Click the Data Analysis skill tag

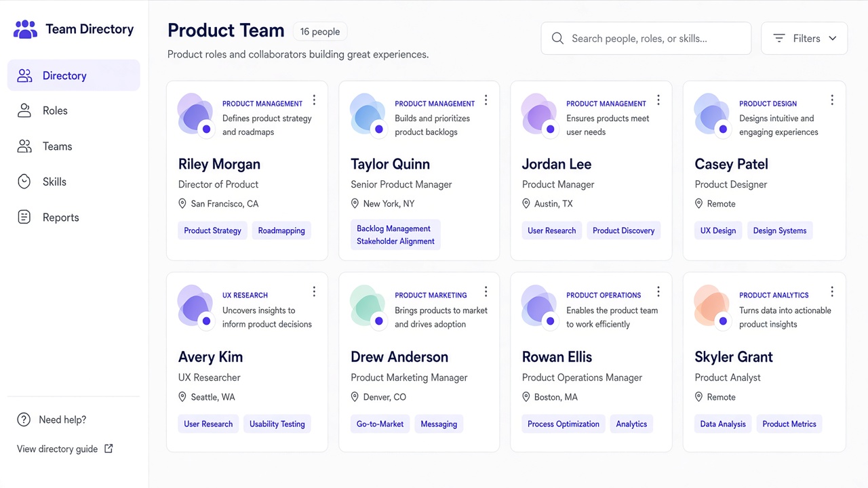pyautogui.click(x=723, y=424)
